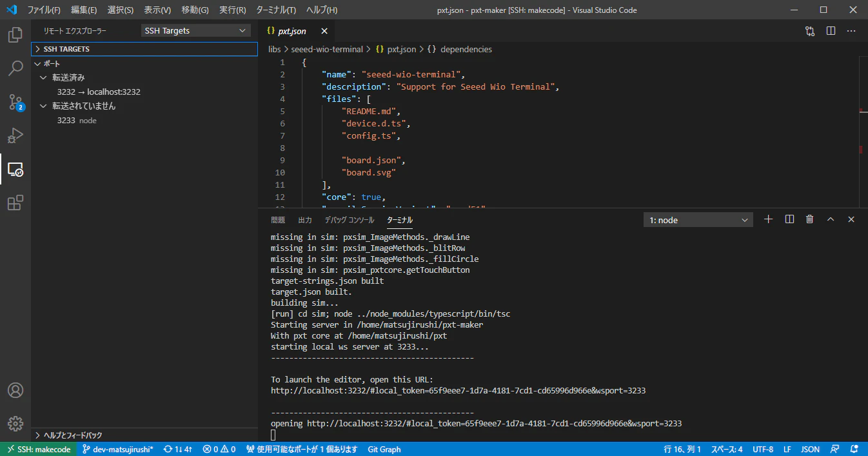Click the dev-matsujirushi* branch in status bar

[x=118, y=449]
